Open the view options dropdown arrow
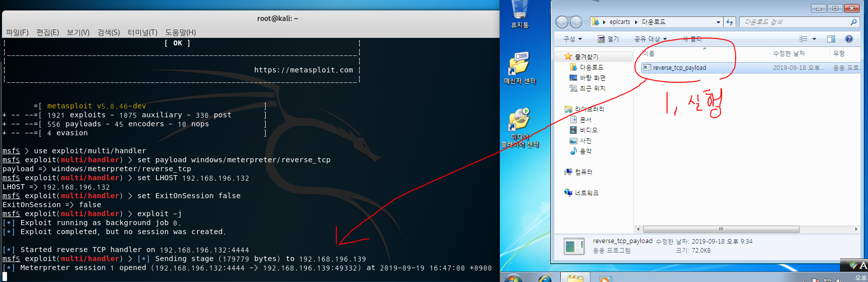Viewport: 868px width, 282px height. [x=814, y=39]
